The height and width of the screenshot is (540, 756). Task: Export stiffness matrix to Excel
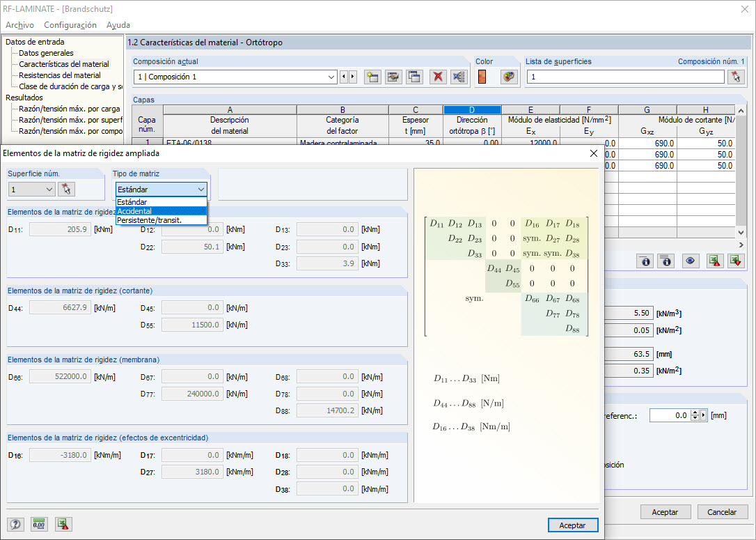click(x=63, y=524)
